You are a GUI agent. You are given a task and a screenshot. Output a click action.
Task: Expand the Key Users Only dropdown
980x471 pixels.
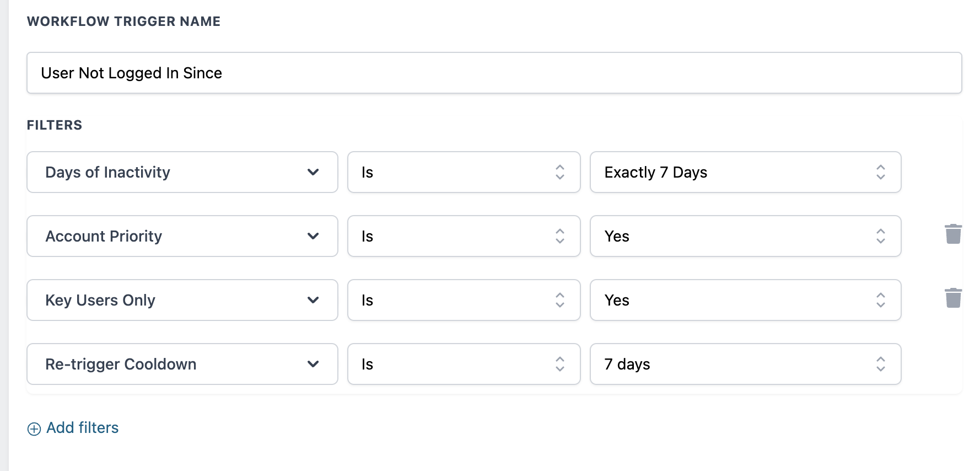[x=182, y=300]
